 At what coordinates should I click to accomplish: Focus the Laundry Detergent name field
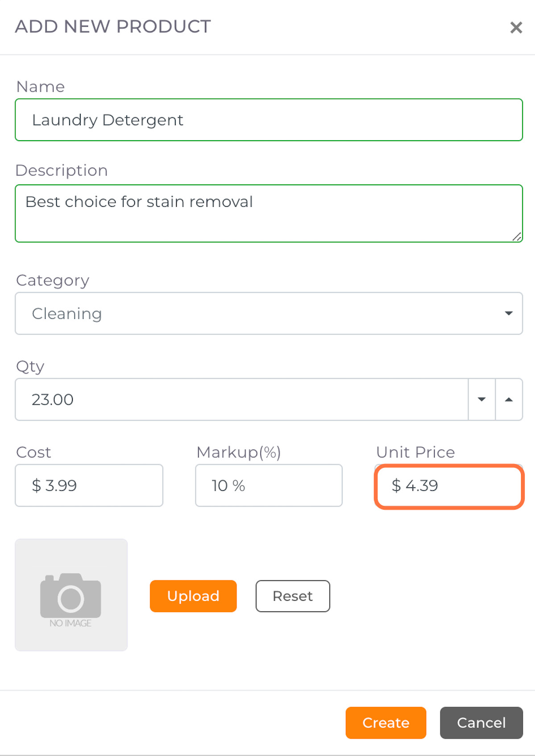click(269, 120)
